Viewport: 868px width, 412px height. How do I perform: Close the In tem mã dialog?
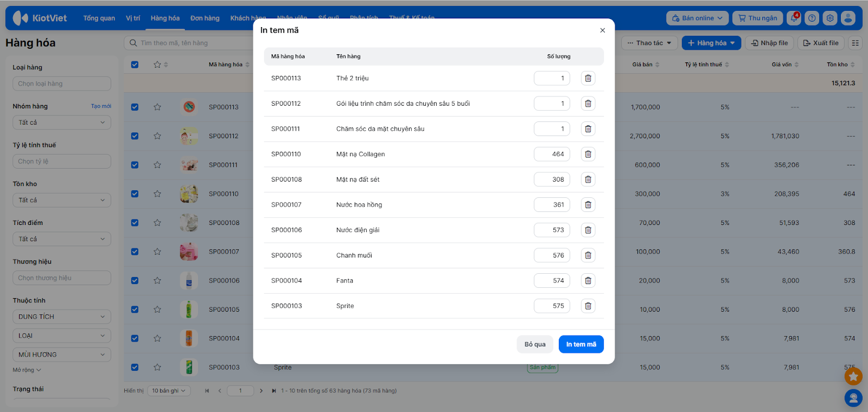point(602,30)
